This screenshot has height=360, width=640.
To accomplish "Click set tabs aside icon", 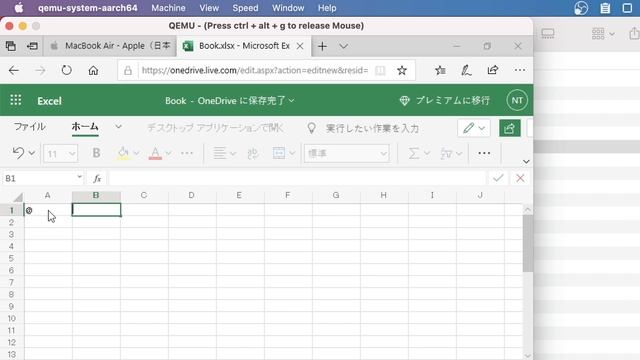I will (x=32, y=46).
